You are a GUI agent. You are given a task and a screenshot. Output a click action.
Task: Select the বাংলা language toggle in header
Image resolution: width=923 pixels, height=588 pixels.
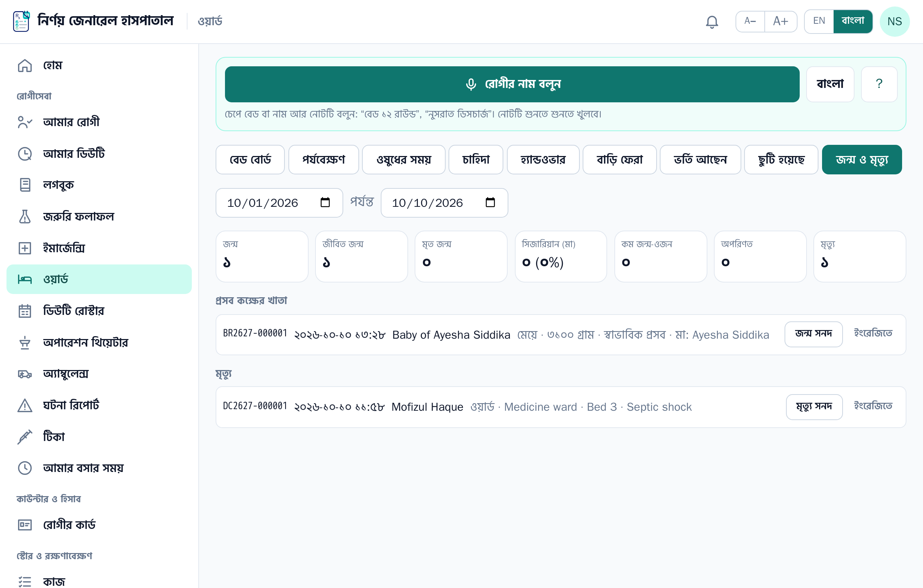point(853,21)
